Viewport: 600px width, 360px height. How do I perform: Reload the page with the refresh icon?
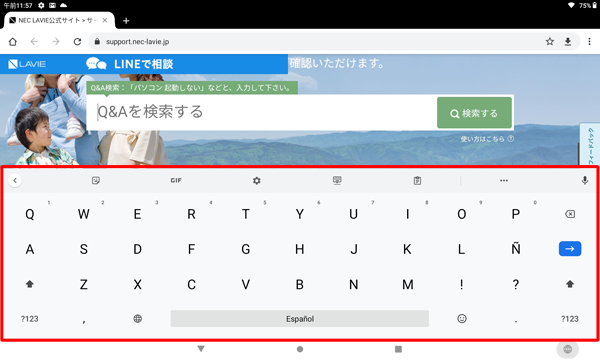[77, 41]
